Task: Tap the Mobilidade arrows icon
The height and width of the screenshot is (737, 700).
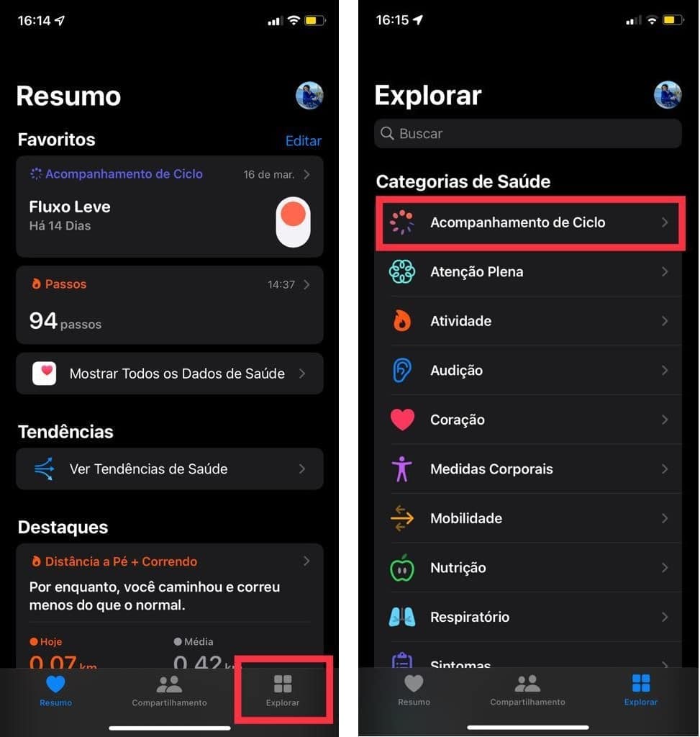Action: (401, 518)
